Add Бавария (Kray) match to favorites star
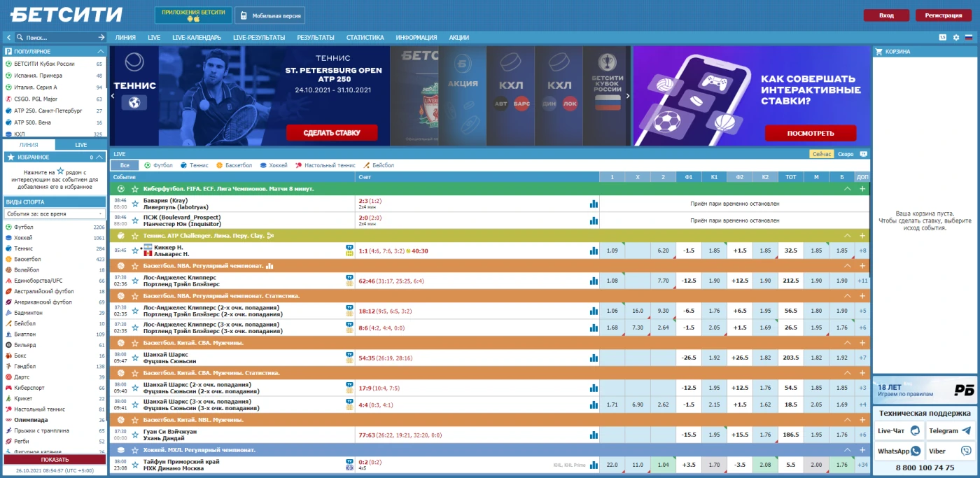Screen dimensions: 980x478 coord(135,204)
